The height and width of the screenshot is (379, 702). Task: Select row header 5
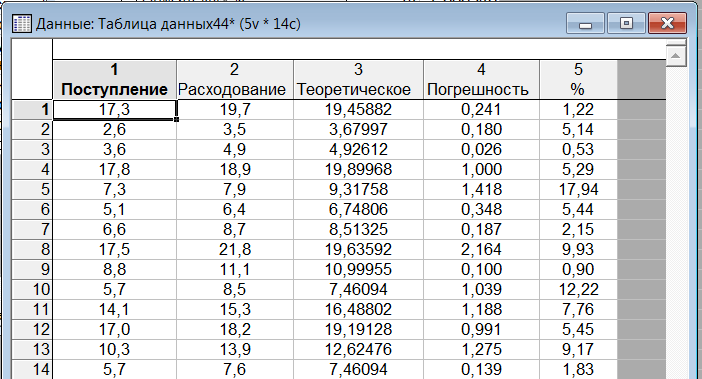tap(32, 190)
